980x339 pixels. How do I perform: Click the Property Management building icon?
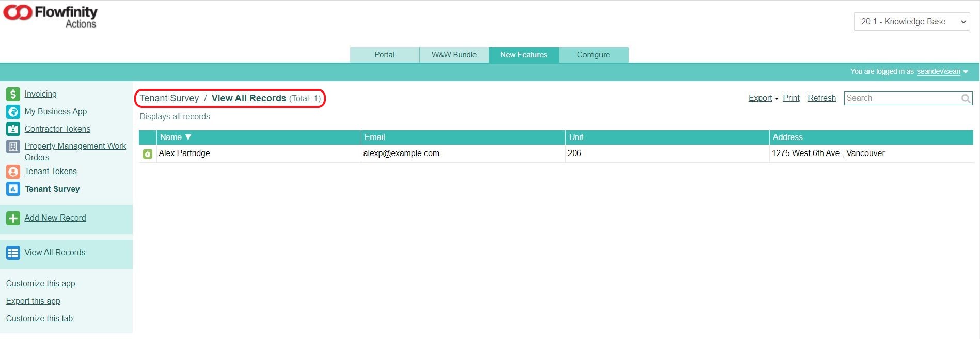(x=13, y=147)
